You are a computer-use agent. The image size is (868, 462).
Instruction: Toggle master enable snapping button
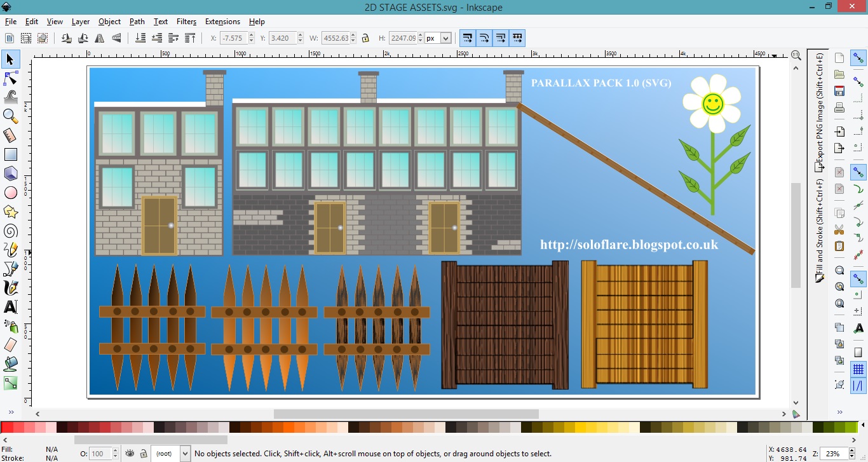tap(858, 58)
